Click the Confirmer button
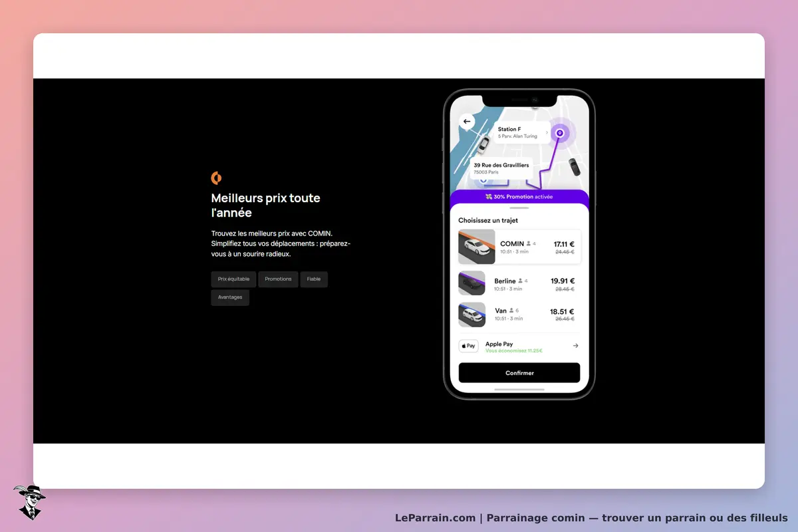This screenshot has height=532, width=798. point(519,372)
